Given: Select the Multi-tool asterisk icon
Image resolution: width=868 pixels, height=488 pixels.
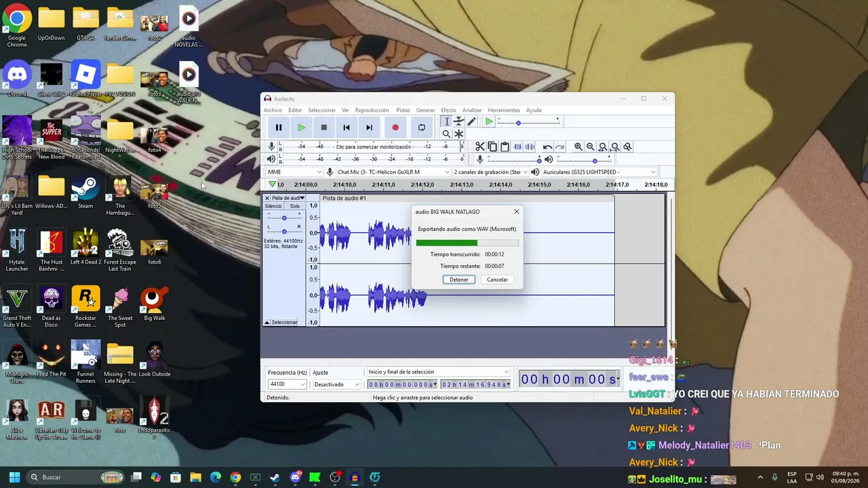Looking at the screenshot, I should 459,134.
